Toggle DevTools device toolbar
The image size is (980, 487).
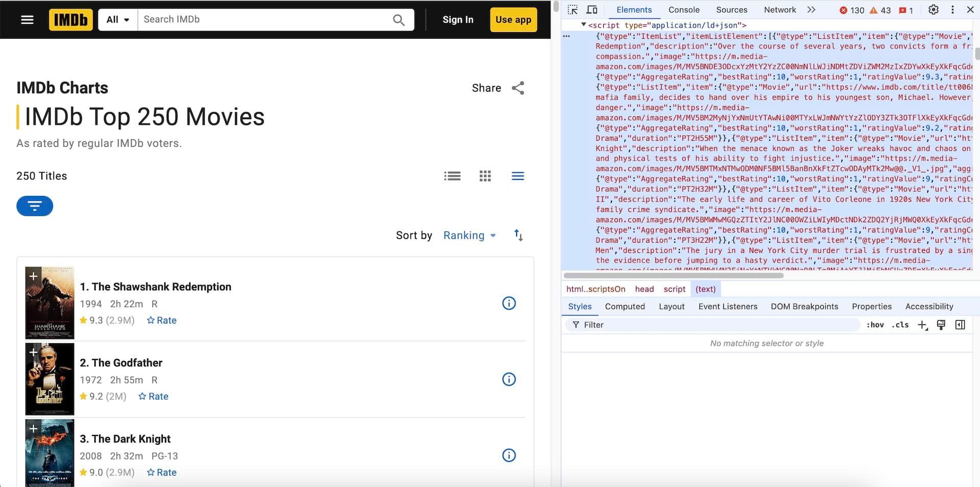click(x=592, y=10)
